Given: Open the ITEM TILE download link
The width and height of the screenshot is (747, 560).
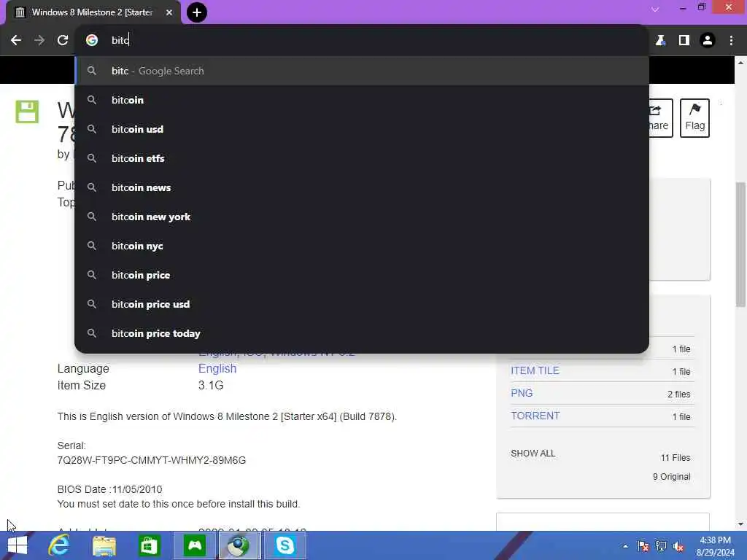Looking at the screenshot, I should click(535, 370).
